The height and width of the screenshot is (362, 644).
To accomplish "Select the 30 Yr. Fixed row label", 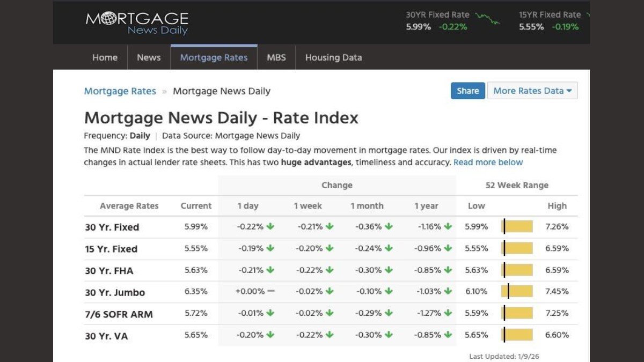I will [x=112, y=227].
